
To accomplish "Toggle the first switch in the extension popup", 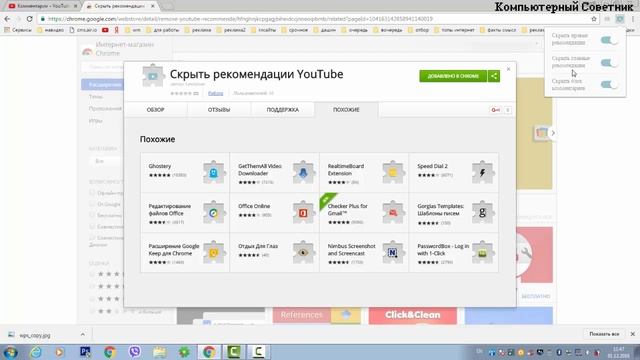I will [609, 40].
